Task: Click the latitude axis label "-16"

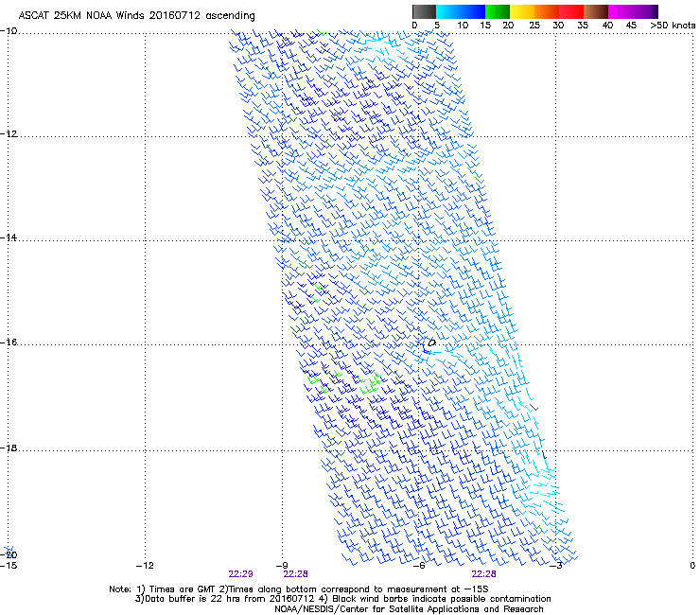Action: pyautogui.click(x=9, y=343)
